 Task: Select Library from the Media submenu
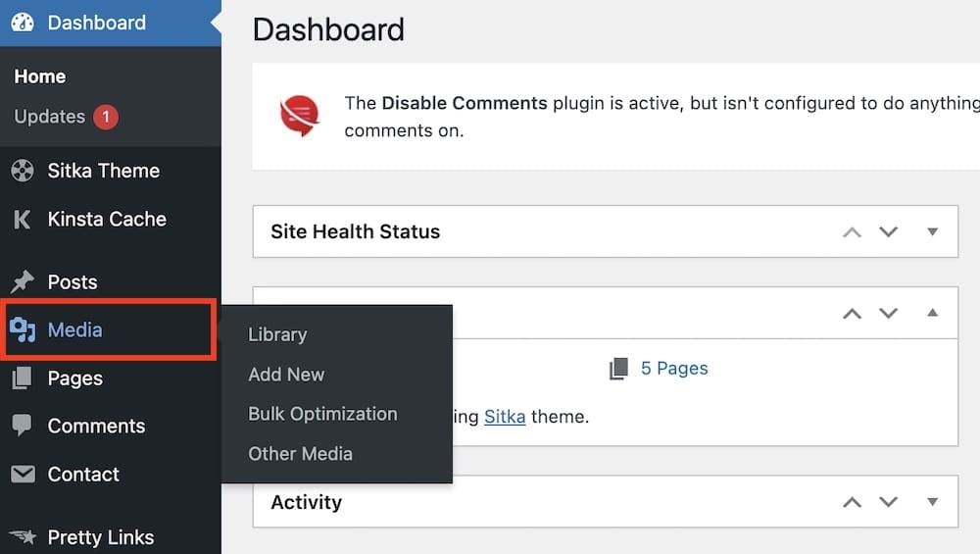pyautogui.click(x=277, y=334)
